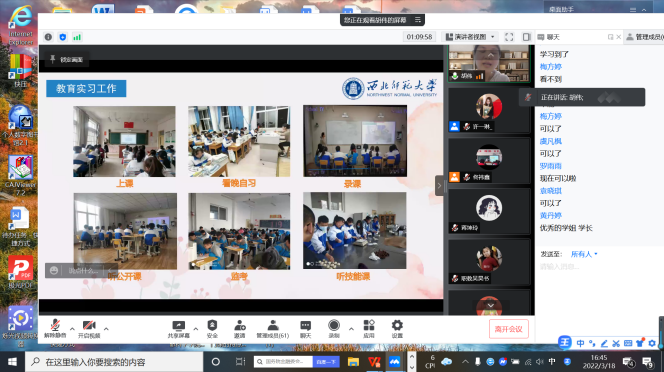Open the Security (安全) shield icon
The width and height of the screenshot is (664, 372).
point(212,329)
